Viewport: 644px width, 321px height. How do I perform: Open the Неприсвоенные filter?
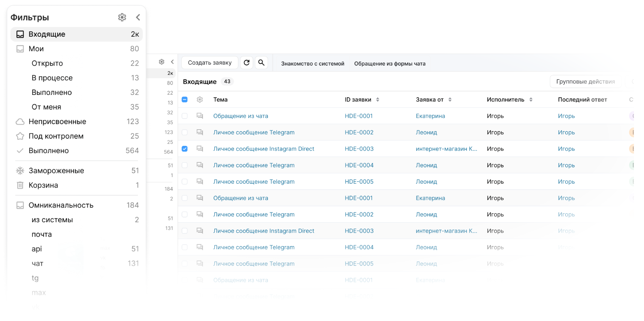[x=57, y=122]
